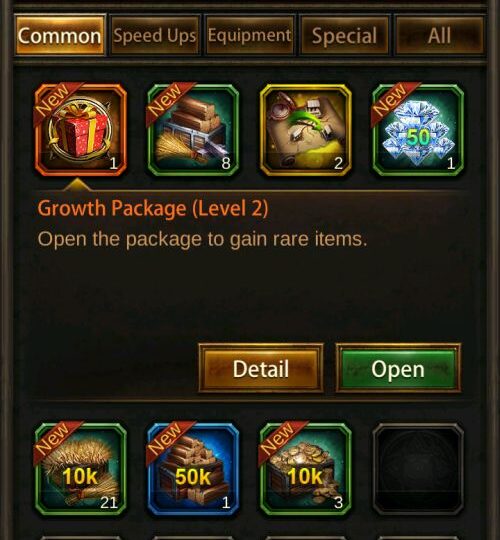Select the wood and wheat resource bundle item
The height and width of the screenshot is (540, 500).
click(193, 130)
